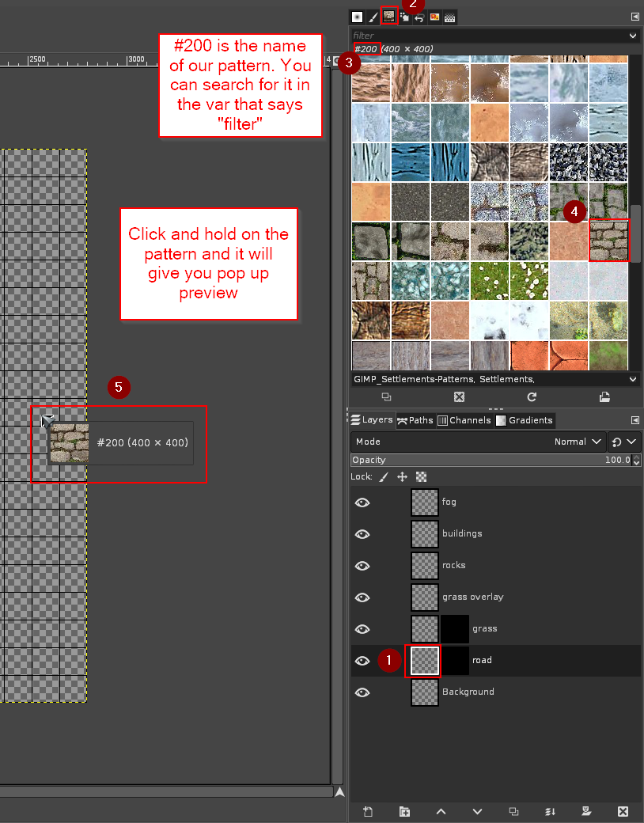
Task: Expand the GIMP_Settlements-Patterns source dropdown
Action: 631,379
